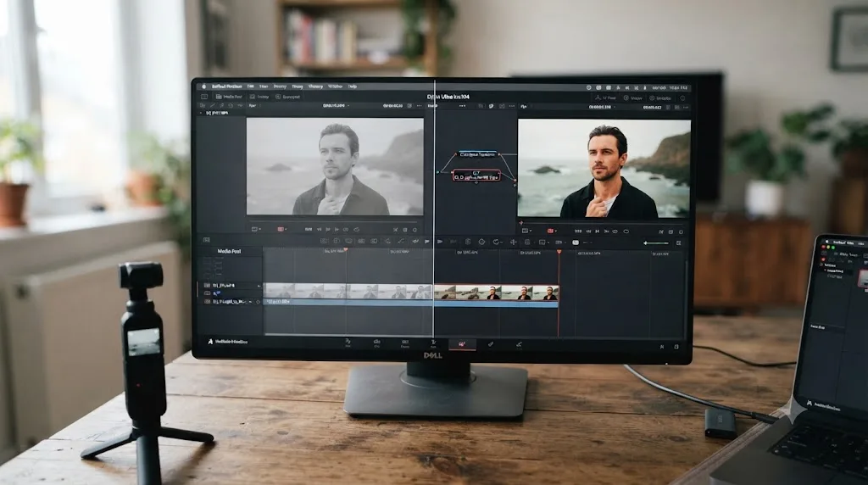Open the Apple menu on the monitor
This screenshot has width=868, height=485.
click(204, 86)
